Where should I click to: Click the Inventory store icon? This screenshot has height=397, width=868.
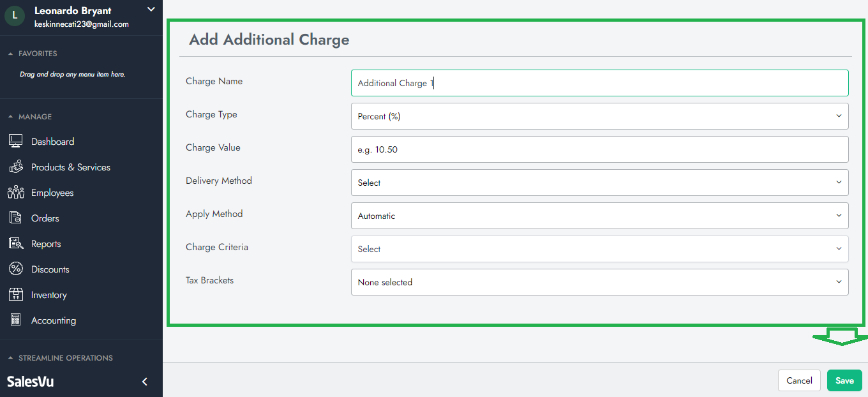[16, 295]
